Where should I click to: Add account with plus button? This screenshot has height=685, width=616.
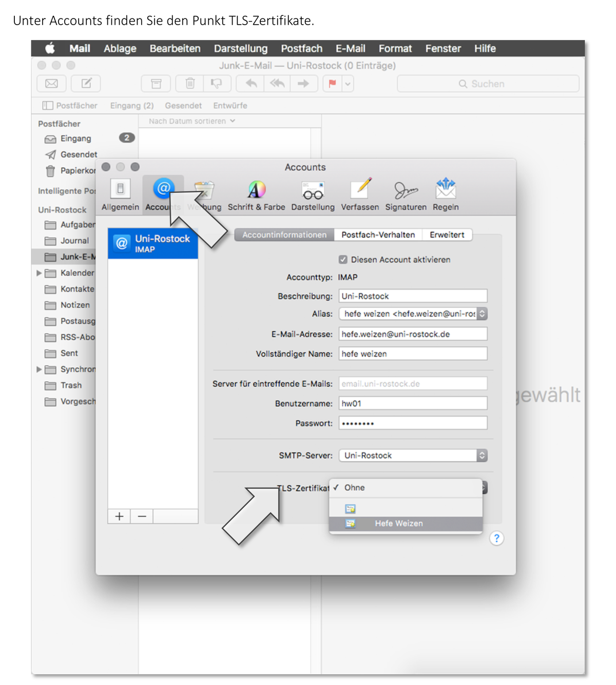tap(119, 516)
